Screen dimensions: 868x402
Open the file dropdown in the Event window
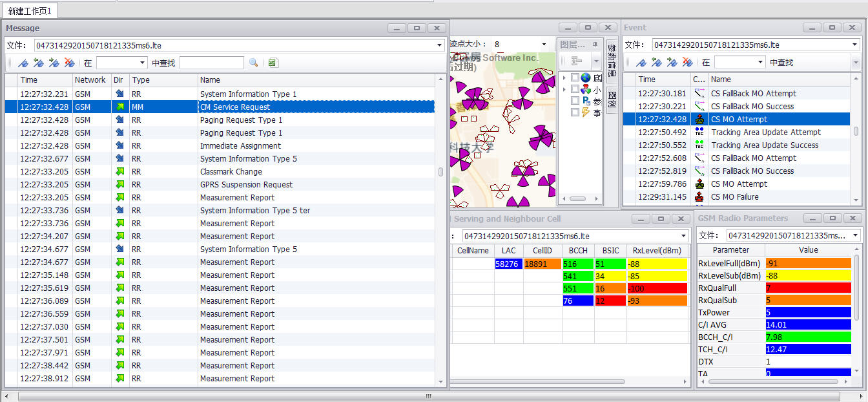(x=854, y=45)
